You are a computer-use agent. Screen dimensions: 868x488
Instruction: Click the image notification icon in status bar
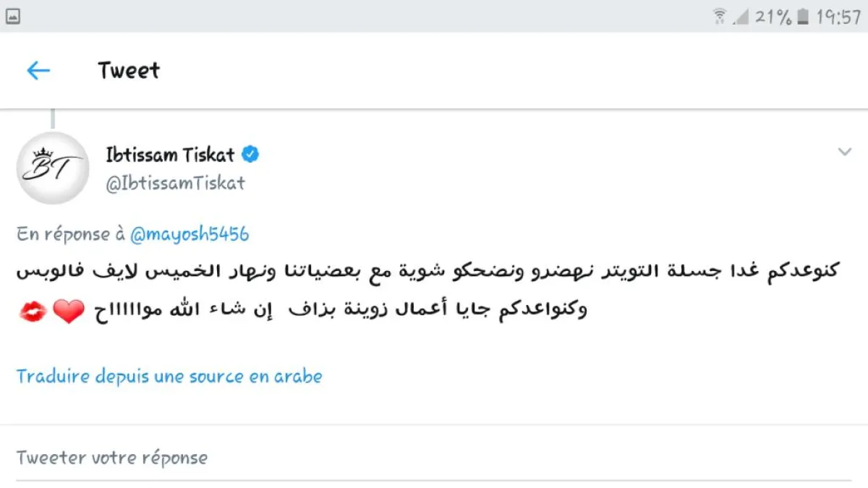tap(12, 17)
